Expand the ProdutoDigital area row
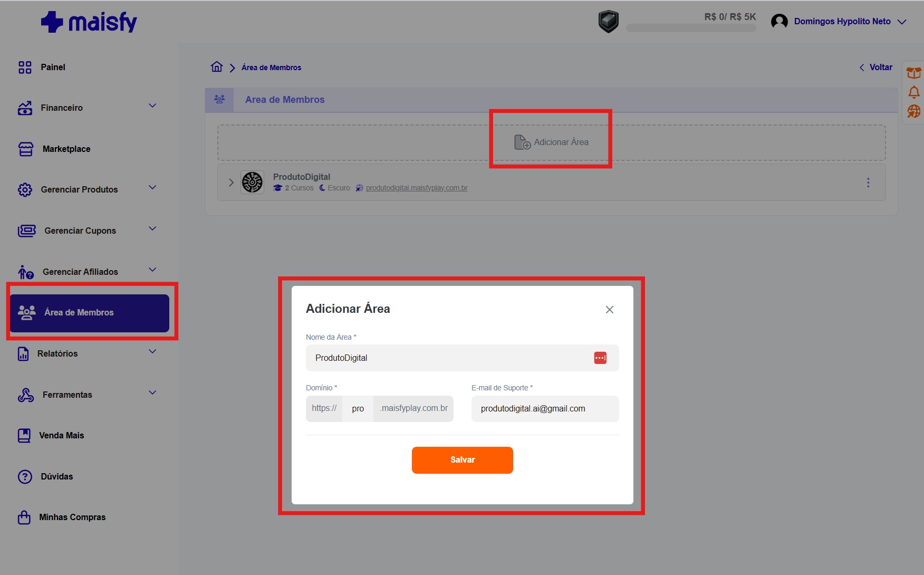The height and width of the screenshot is (575, 924). tap(231, 183)
